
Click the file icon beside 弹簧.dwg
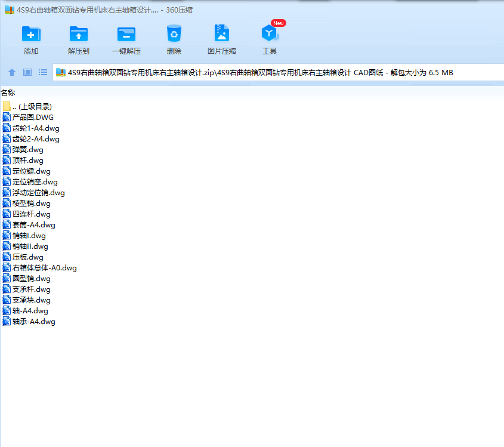7,150
